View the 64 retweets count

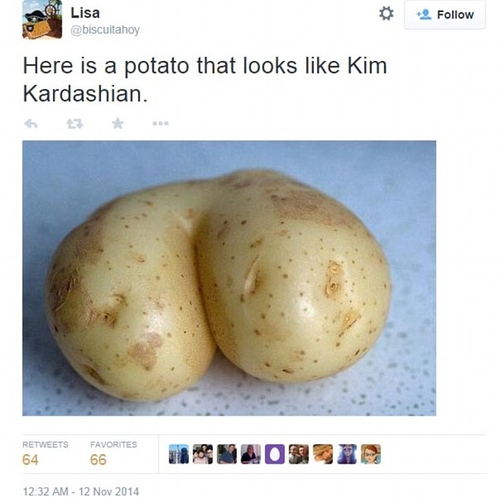30,460
